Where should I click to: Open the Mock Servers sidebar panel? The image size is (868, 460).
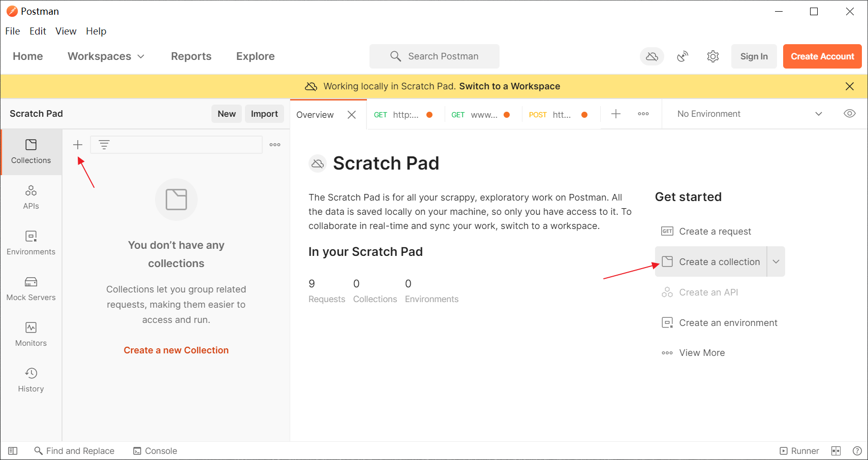point(31,289)
